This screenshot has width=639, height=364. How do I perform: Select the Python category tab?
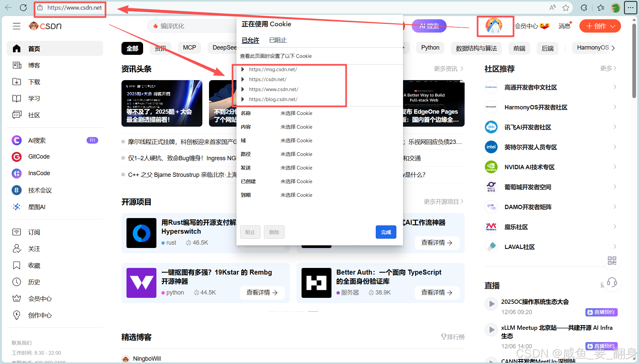[x=430, y=48]
